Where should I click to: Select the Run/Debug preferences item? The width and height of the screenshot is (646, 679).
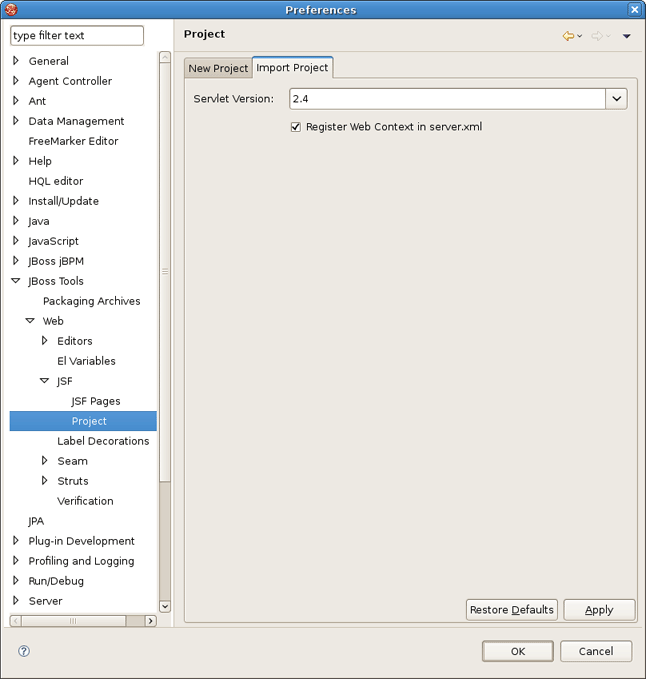coord(56,581)
